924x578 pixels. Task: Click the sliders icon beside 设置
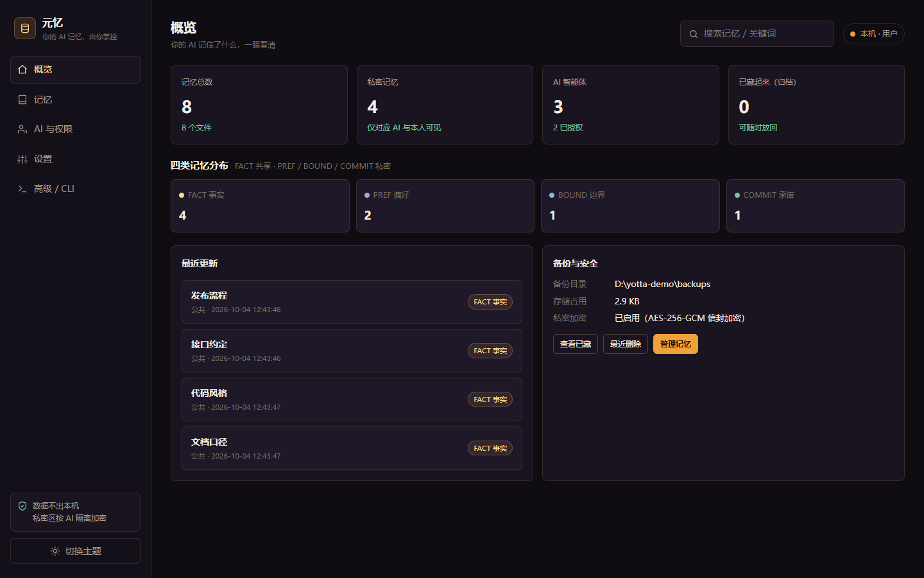[x=22, y=159]
